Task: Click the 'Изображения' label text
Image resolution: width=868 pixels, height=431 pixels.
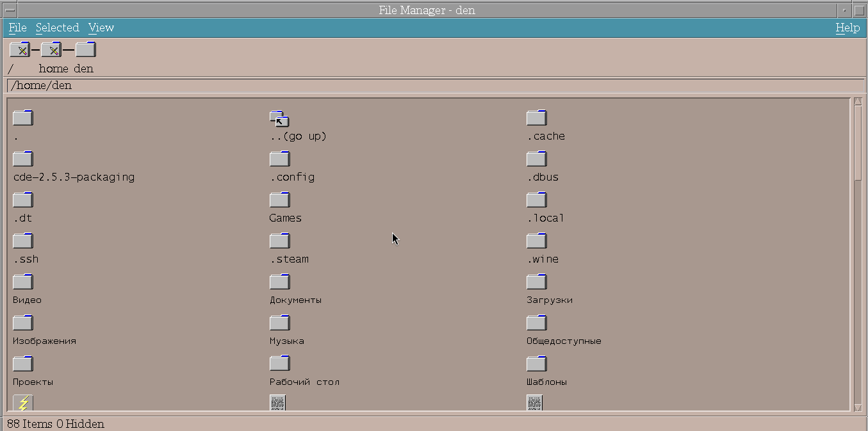Action: pos(44,341)
